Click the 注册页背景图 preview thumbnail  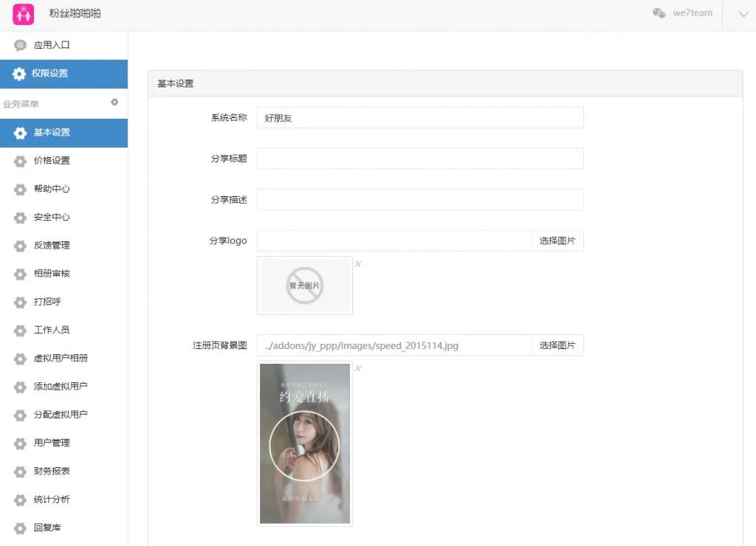click(x=304, y=443)
